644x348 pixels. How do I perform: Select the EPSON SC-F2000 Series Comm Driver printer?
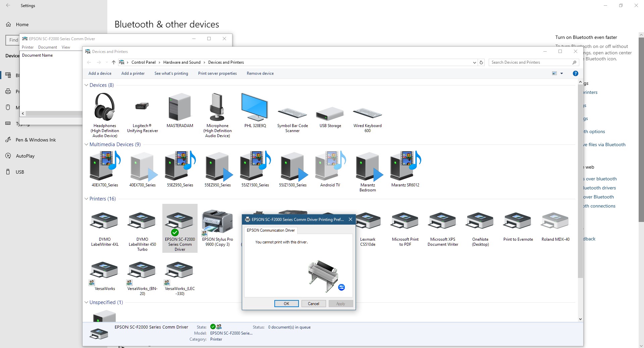pyautogui.click(x=180, y=228)
